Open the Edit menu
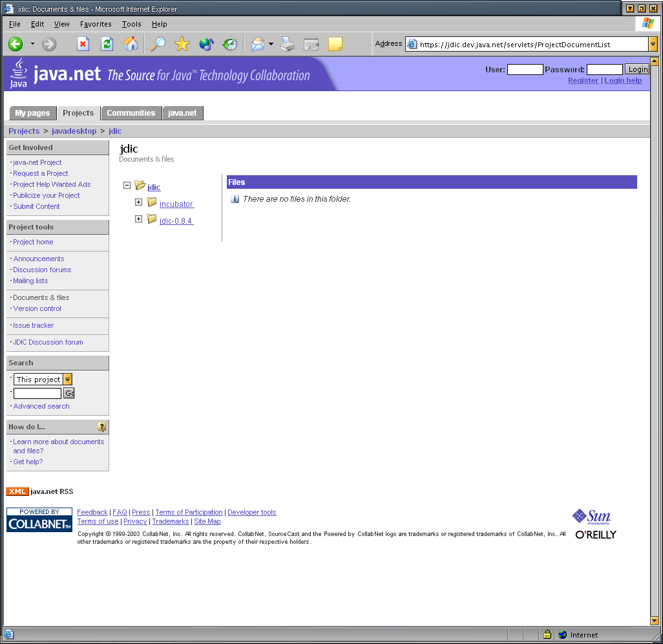Screen dimensions: 663x644 click(x=37, y=24)
